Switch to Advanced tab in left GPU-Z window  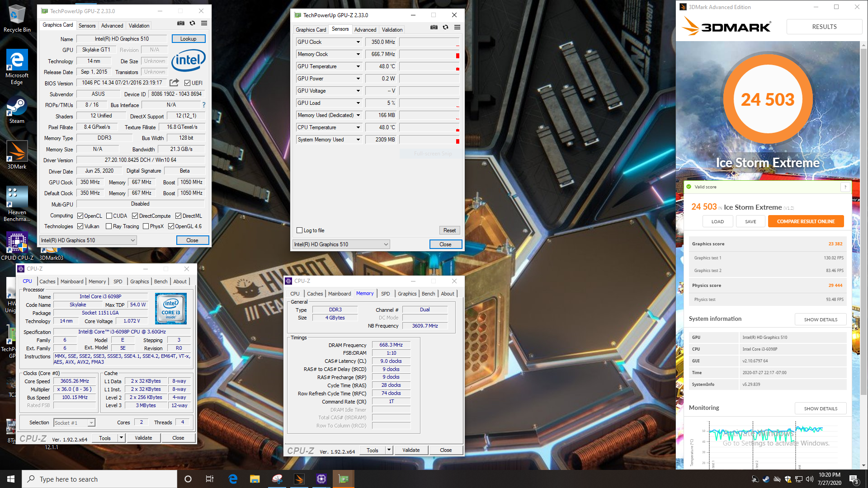point(112,26)
